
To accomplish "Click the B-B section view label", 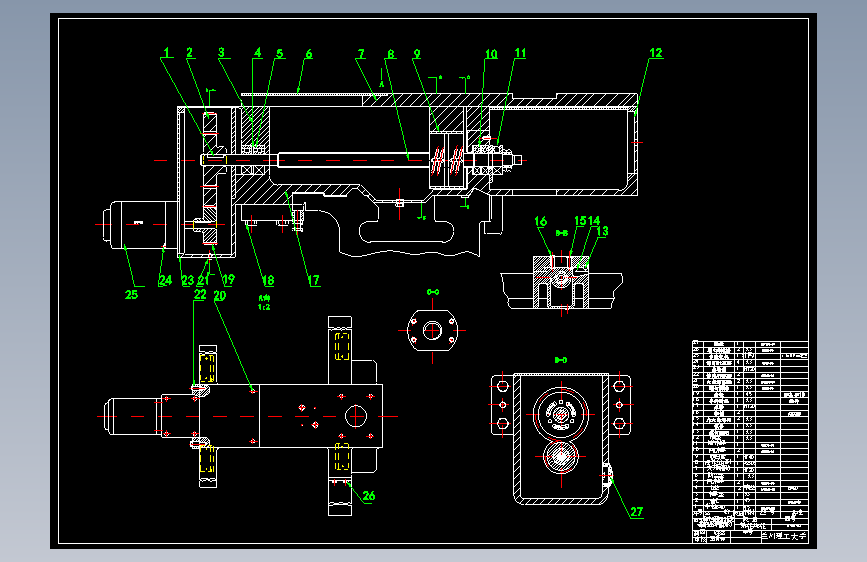I will pos(562,233).
